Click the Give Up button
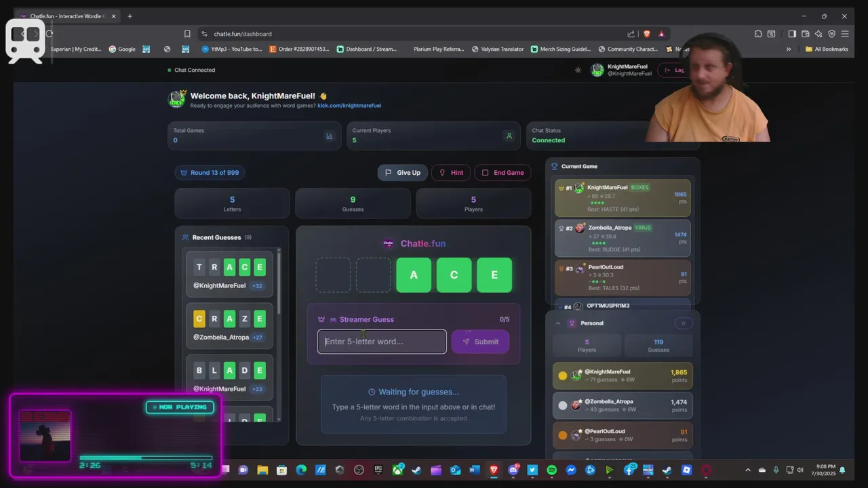The height and width of the screenshot is (488, 868). (403, 173)
